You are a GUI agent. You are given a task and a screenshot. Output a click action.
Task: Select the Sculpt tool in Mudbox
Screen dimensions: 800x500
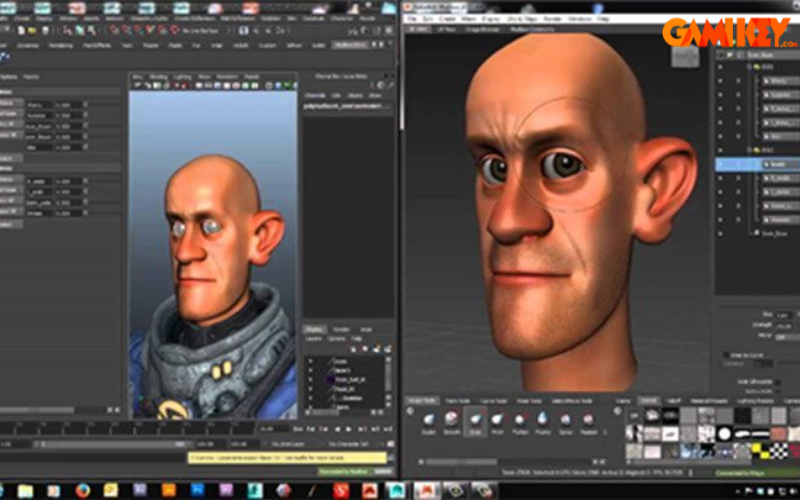click(x=429, y=423)
